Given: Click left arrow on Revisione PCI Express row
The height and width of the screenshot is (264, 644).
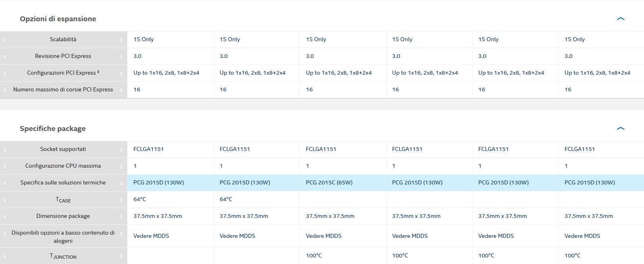Looking at the screenshot, I should click(5, 57).
